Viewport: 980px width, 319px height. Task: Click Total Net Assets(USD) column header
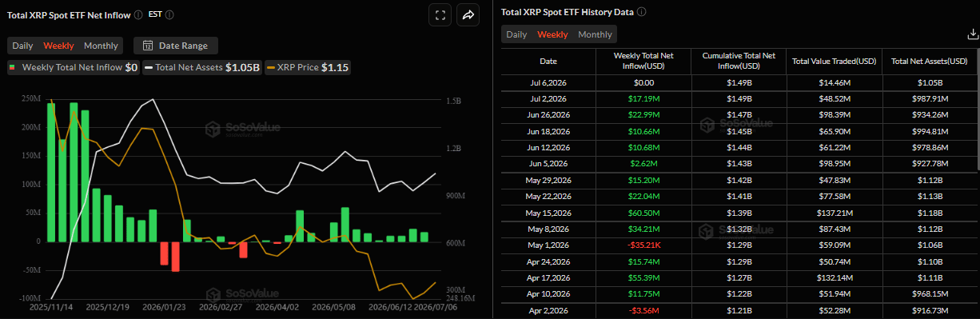point(929,61)
